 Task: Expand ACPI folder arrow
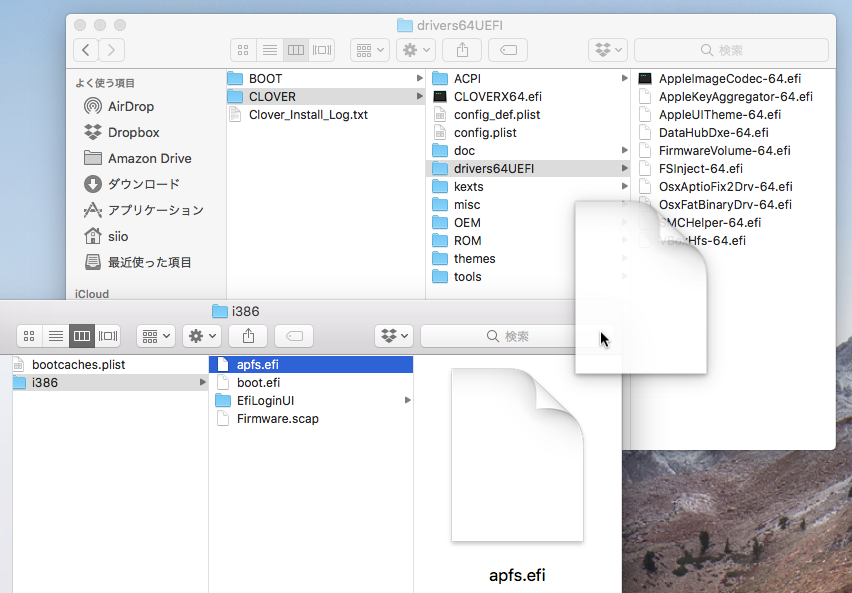tap(625, 78)
